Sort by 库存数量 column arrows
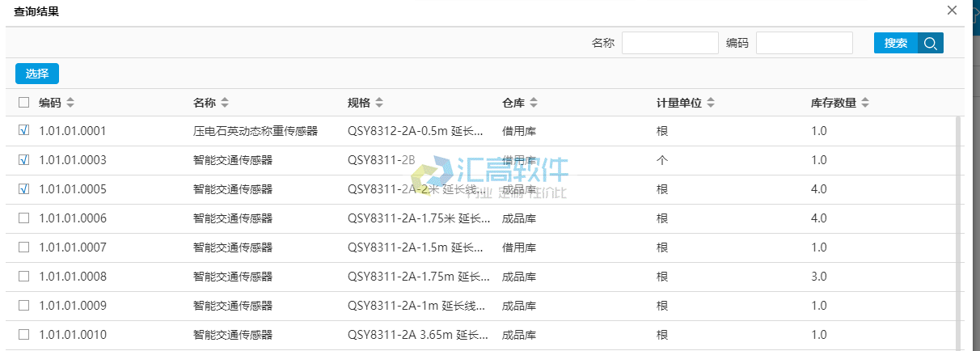The height and width of the screenshot is (351, 980). (865, 103)
